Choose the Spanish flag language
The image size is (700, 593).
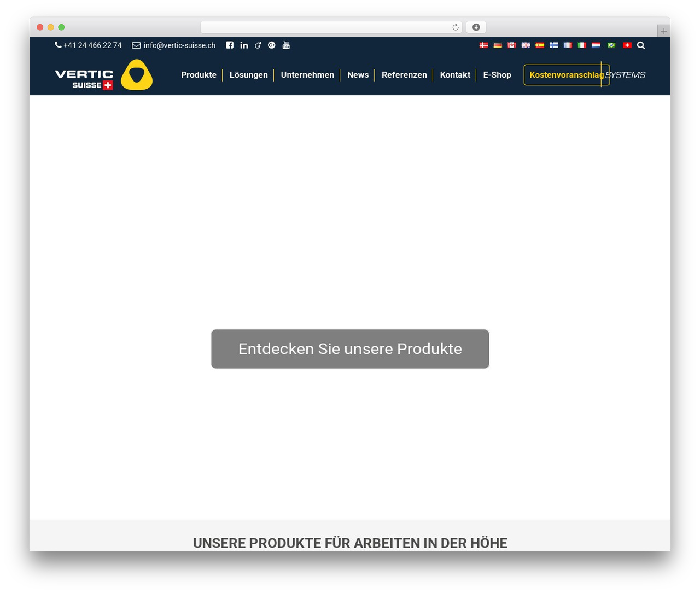pyautogui.click(x=540, y=45)
